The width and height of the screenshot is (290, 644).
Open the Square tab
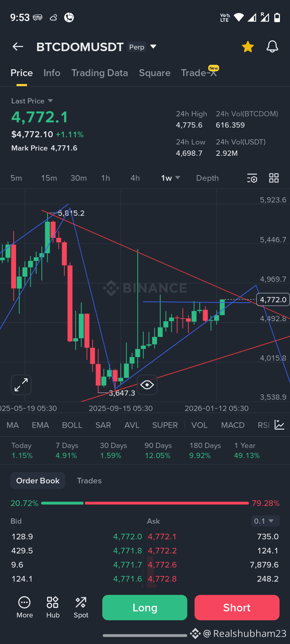click(155, 73)
